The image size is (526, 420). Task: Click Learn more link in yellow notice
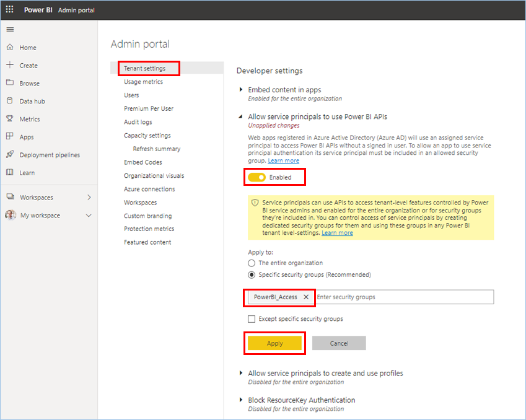[337, 233]
